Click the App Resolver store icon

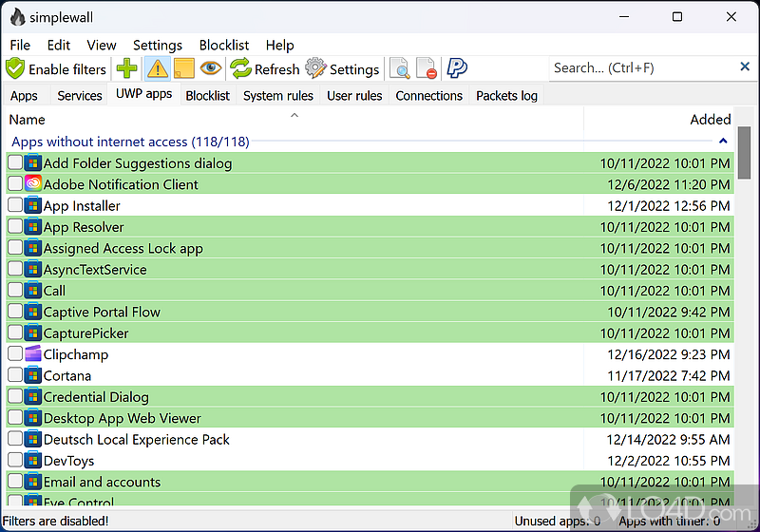click(33, 226)
